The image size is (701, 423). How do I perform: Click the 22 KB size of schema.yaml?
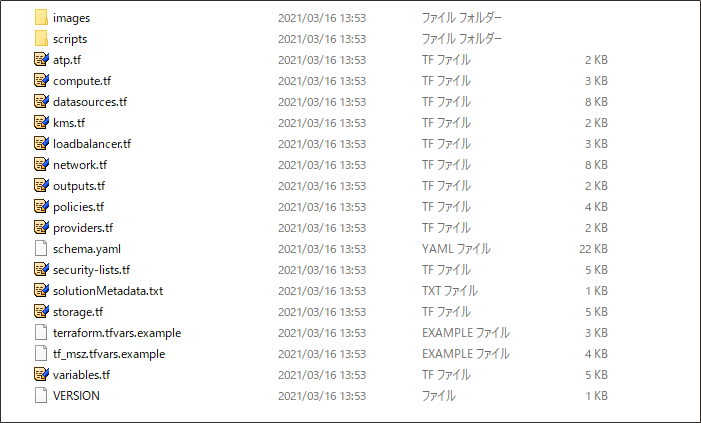click(593, 248)
